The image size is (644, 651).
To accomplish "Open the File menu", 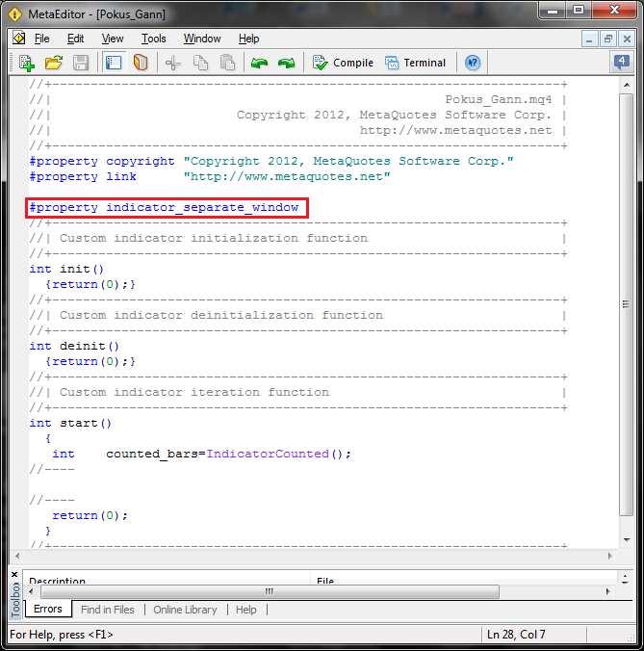I will (42, 39).
